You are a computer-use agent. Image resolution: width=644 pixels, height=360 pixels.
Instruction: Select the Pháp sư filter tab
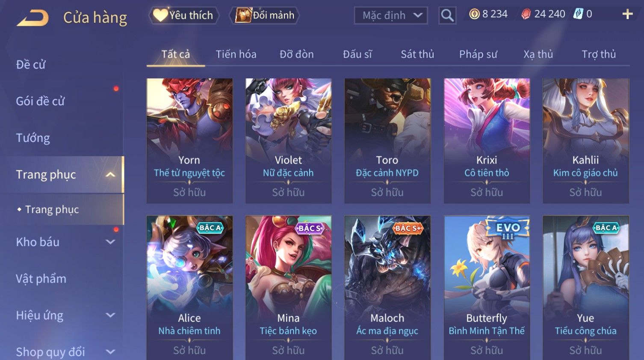[x=478, y=54]
